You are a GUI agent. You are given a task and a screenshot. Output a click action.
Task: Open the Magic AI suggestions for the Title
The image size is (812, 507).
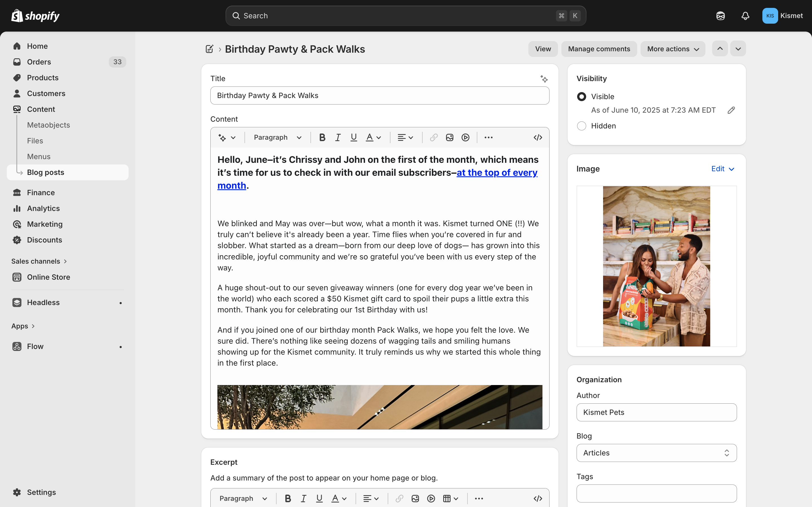[x=544, y=79]
